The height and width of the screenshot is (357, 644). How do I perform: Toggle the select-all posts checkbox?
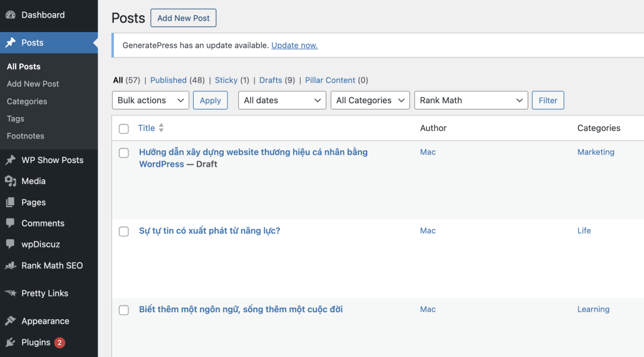point(124,129)
